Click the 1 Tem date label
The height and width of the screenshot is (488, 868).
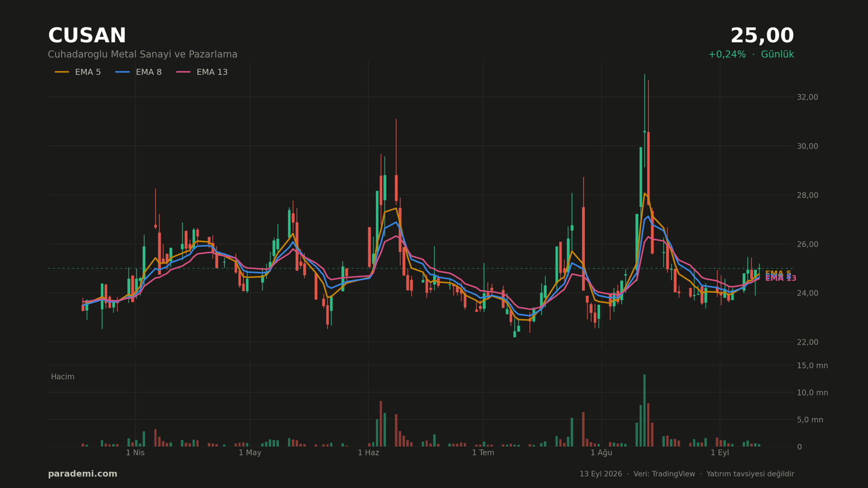coord(483,453)
